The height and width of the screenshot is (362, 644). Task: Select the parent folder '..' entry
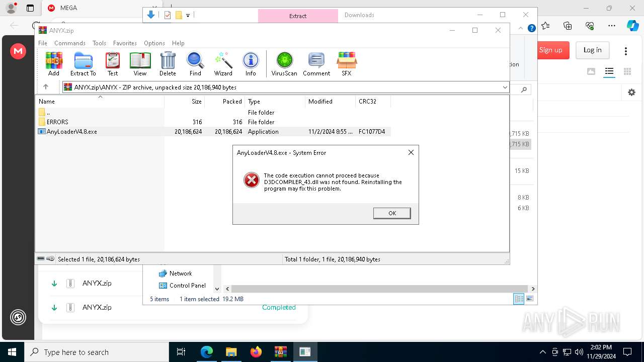(x=214, y=112)
